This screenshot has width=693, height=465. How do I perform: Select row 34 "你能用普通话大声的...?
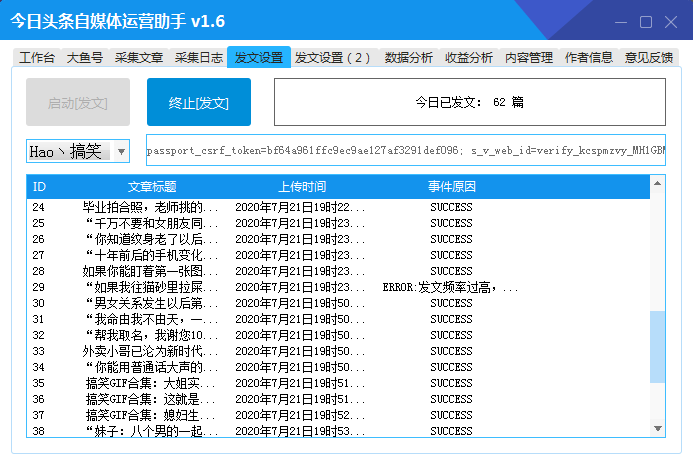tap(338, 367)
